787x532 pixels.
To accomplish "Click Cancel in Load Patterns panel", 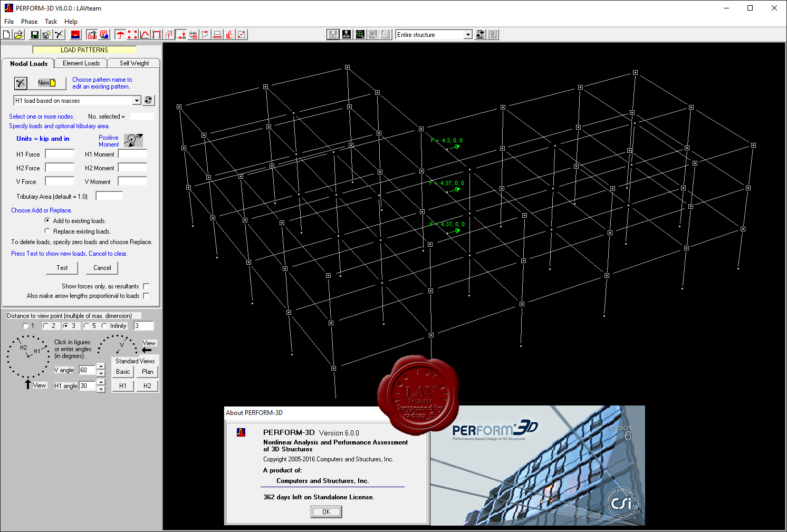I will 102,268.
